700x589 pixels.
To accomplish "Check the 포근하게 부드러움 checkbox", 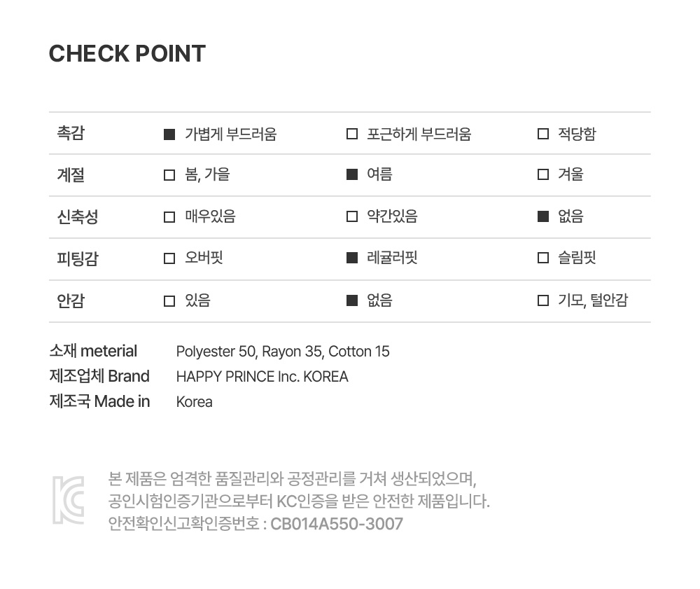I will (x=352, y=134).
